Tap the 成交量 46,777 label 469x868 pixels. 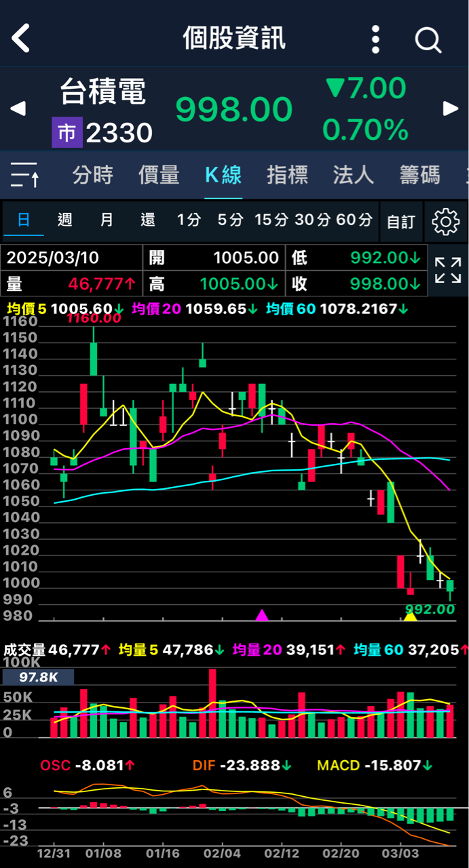(58, 650)
